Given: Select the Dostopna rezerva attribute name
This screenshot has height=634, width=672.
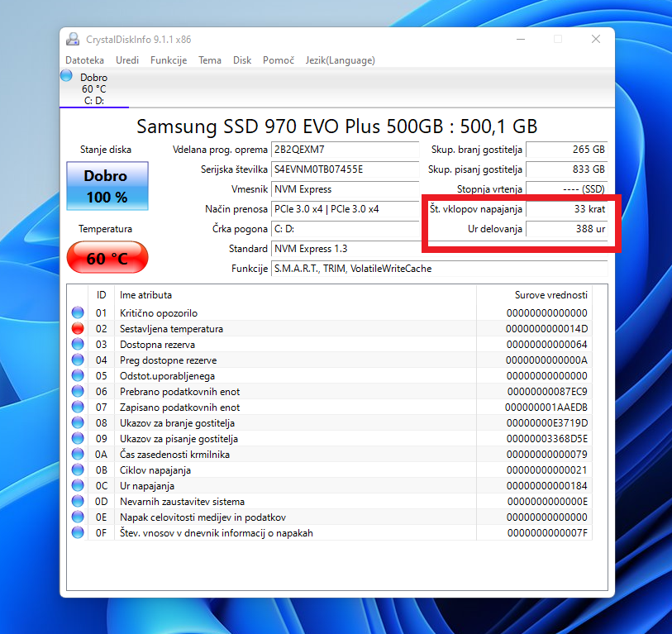Looking at the screenshot, I should (157, 345).
